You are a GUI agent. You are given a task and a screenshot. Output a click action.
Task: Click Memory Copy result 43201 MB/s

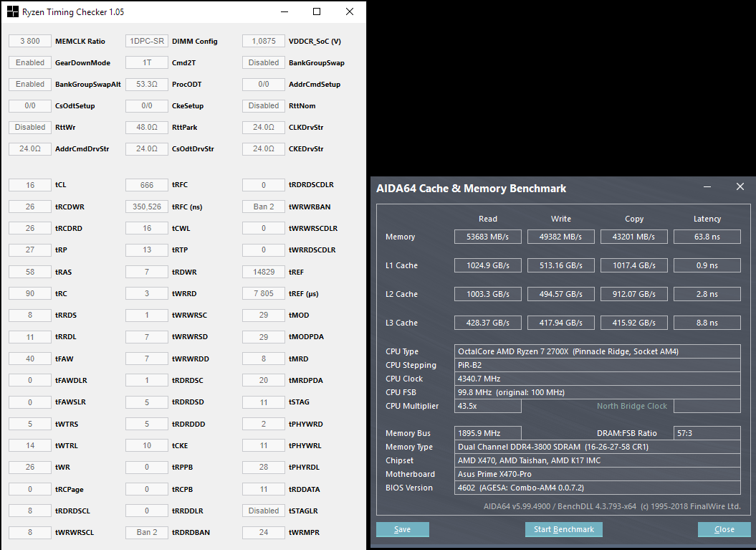coord(634,237)
